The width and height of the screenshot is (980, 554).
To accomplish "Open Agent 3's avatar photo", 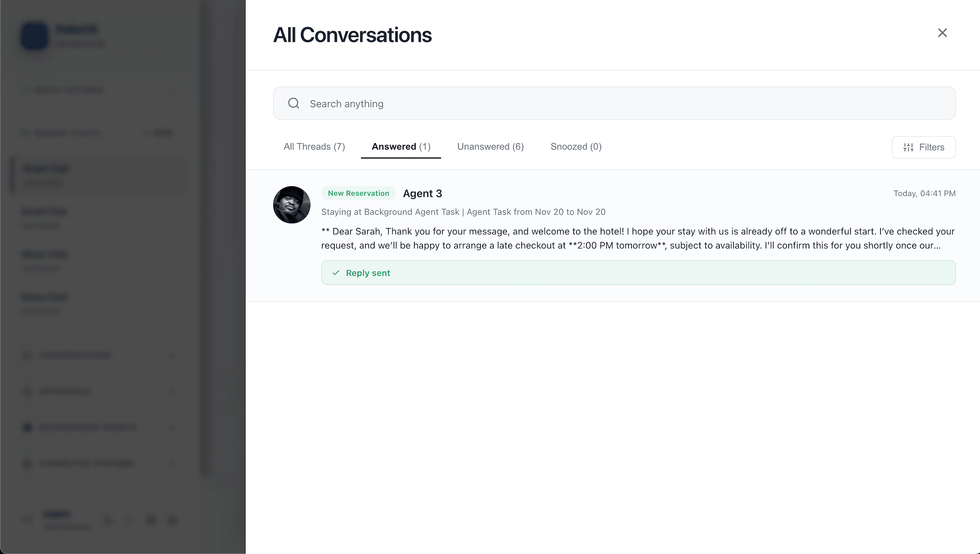I will tap(292, 205).
